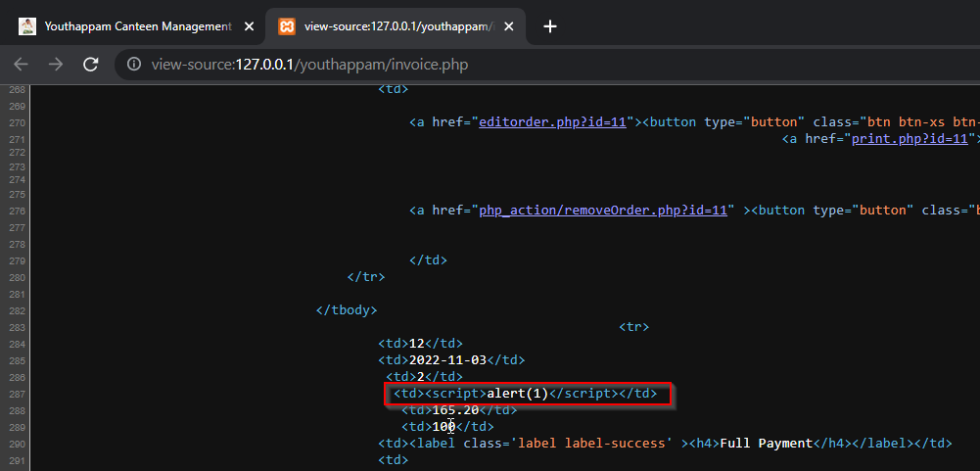The height and width of the screenshot is (471, 980).
Task: Click the 165.20 value text
Action: pyautogui.click(x=455, y=409)
